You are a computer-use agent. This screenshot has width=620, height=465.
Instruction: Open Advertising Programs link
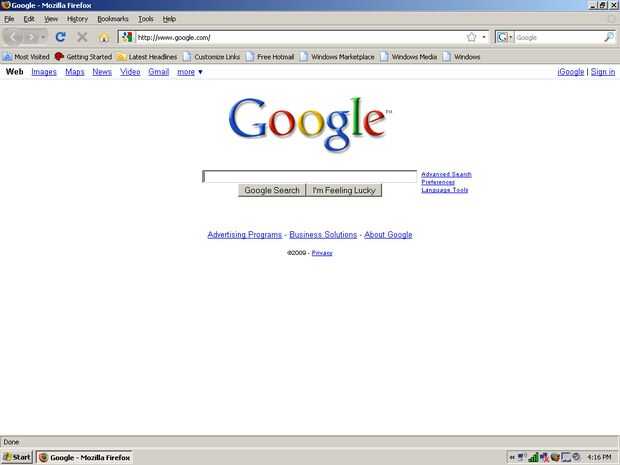click(x=245, y=235)
